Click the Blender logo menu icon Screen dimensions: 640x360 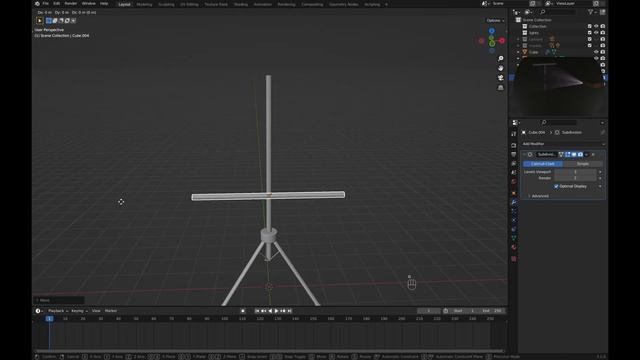(37, 4)
